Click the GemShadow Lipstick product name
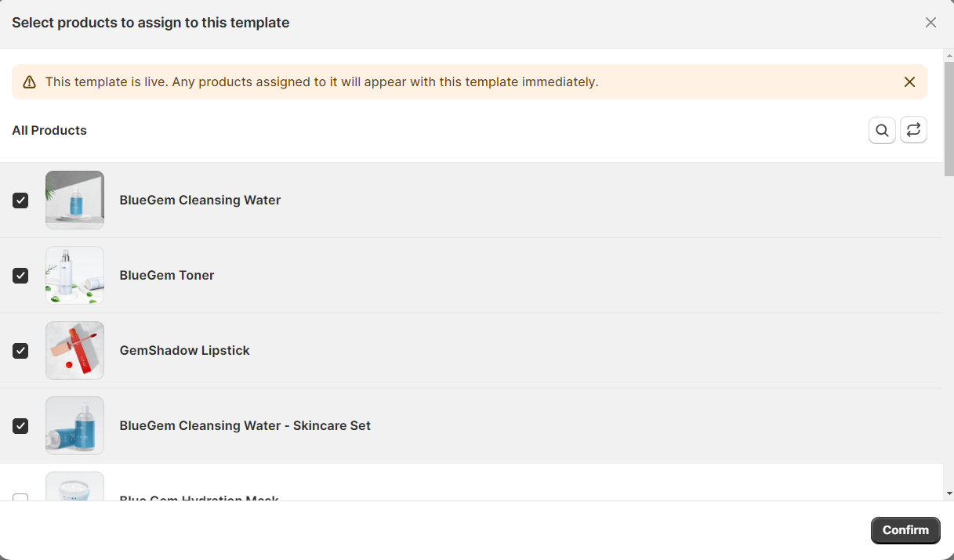Viewport: 954px width, 560px height. point(184,351)
